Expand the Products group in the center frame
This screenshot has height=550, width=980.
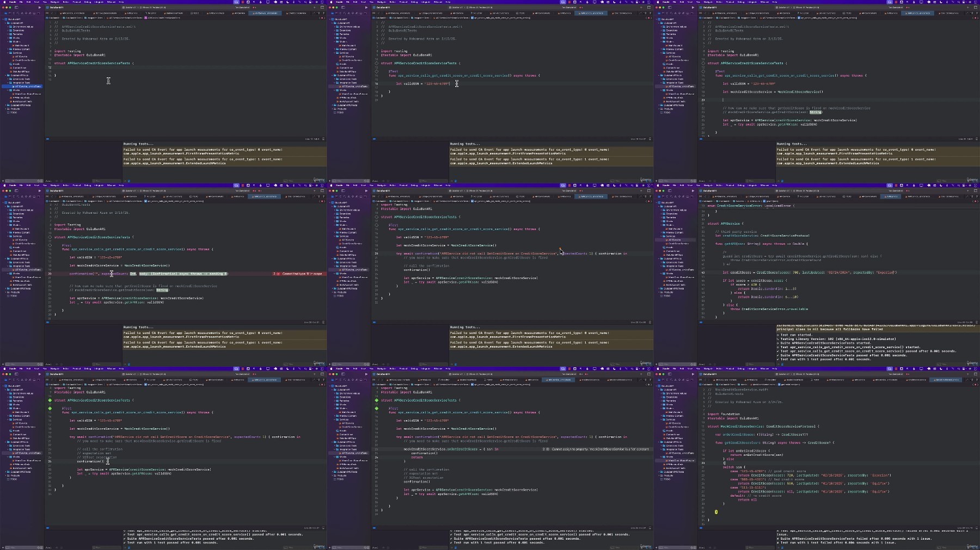(x=333, y=292)
